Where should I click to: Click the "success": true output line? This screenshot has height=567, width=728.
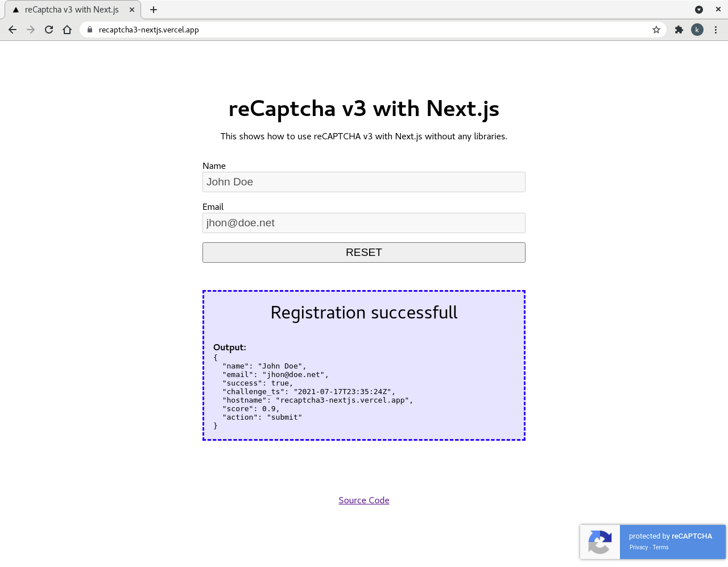(x=258, y=383)
